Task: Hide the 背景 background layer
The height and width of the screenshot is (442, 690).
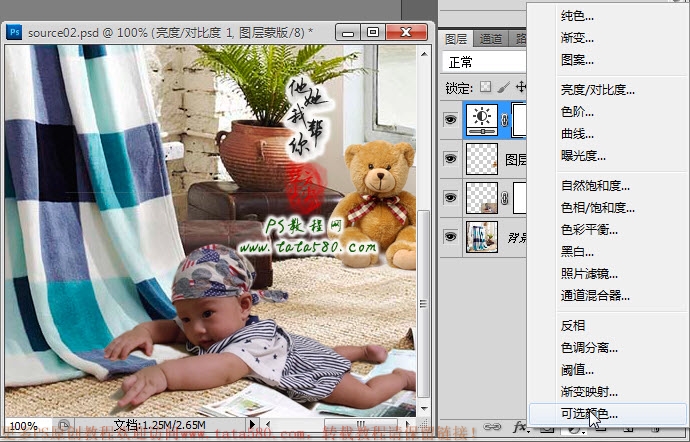Action: click(x=450, y=237)
